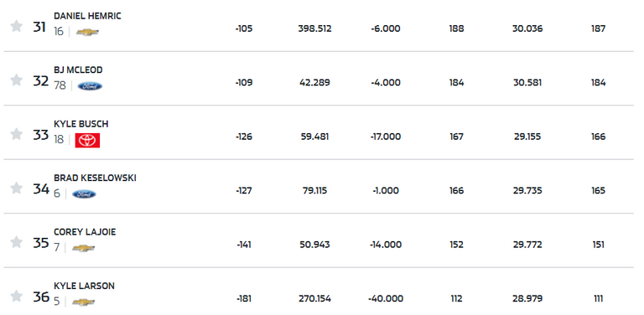This screenshot has width=644, height=315.
Task: Favorite Daniel Hemric with the star
Action: (16, 26)
